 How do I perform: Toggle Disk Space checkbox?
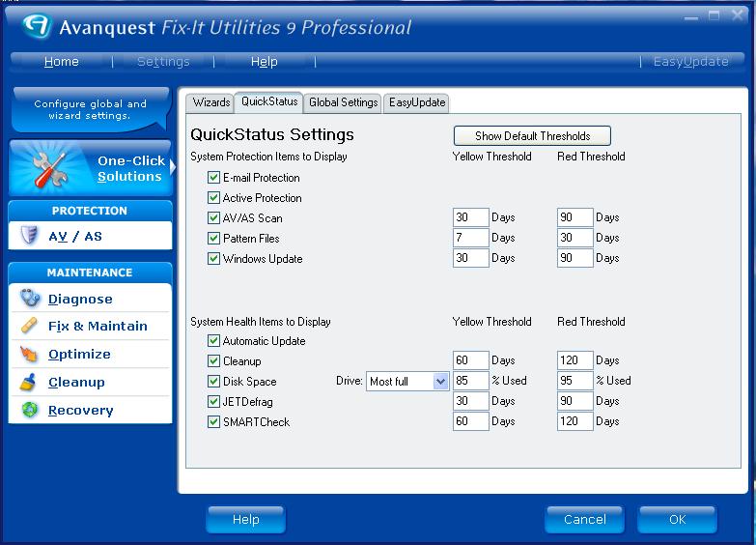tap(213, 381)
